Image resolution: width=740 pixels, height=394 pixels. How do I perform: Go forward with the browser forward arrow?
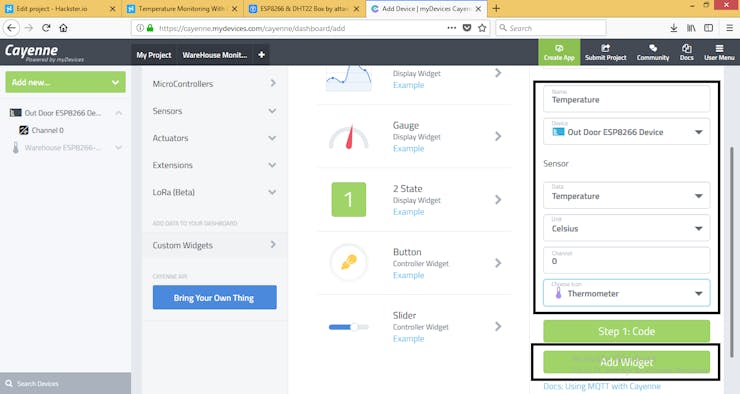click(x=29, y=28)
